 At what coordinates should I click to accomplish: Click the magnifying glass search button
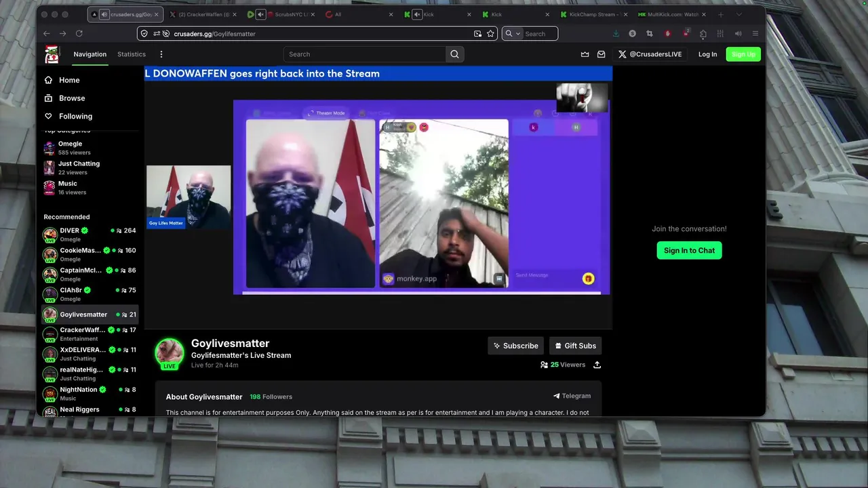[x=455, y=54]
